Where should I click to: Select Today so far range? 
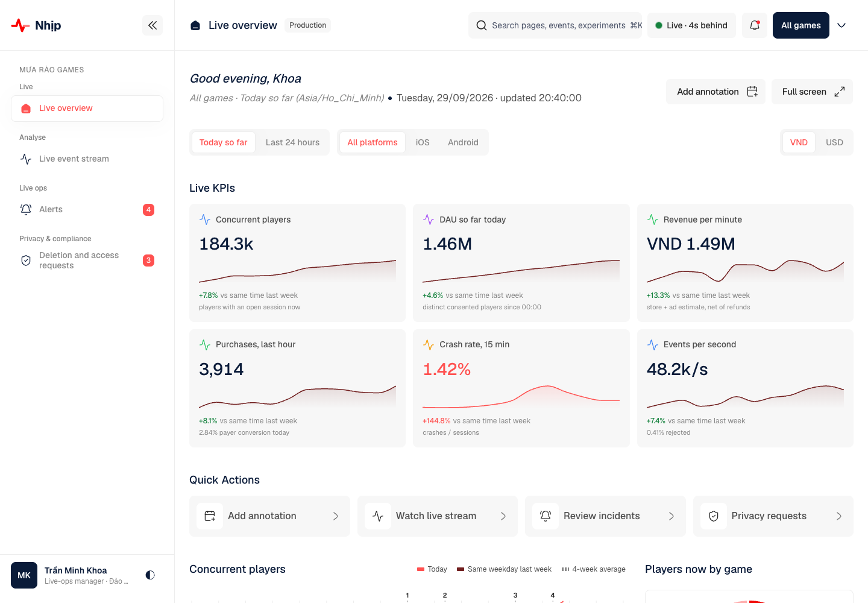223,142
